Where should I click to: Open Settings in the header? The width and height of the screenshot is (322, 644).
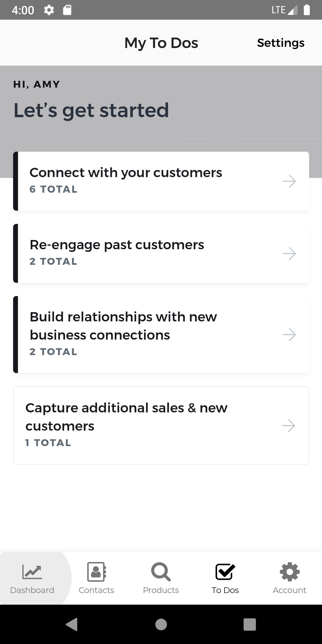tap(281, 43)
